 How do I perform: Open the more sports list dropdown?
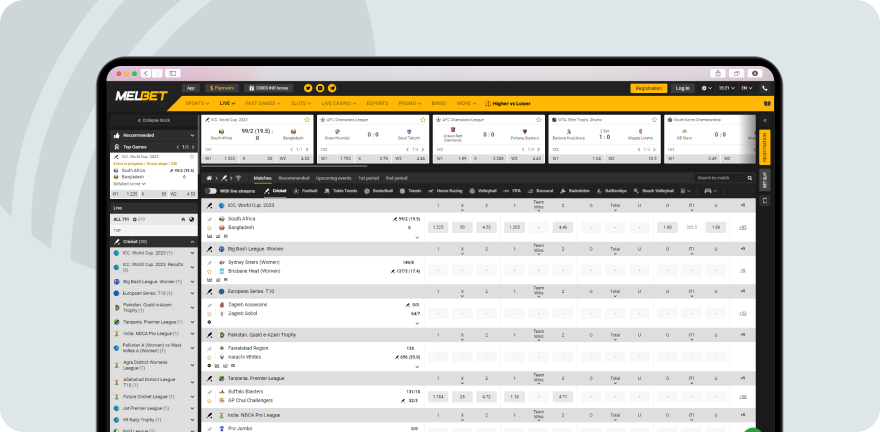685,191
